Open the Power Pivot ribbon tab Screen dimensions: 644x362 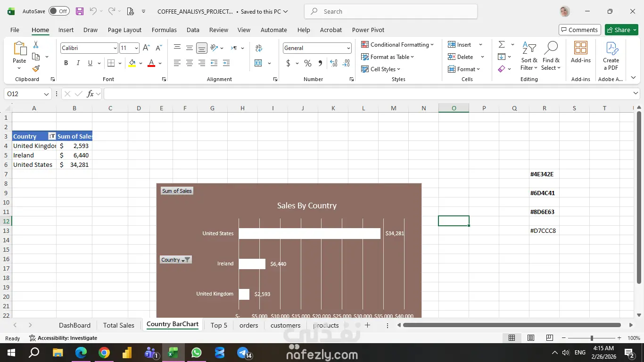point(368,30)
